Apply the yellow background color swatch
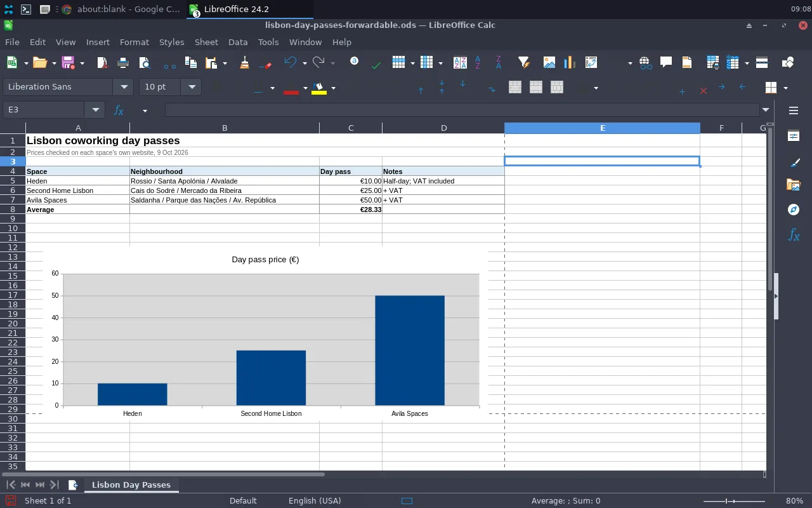 point(319,88)
